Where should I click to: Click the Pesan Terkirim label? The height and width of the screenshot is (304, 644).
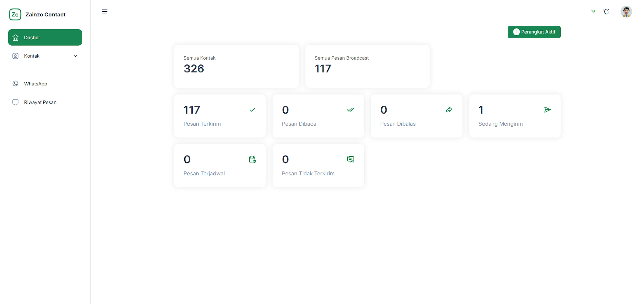tap(202, 124)
